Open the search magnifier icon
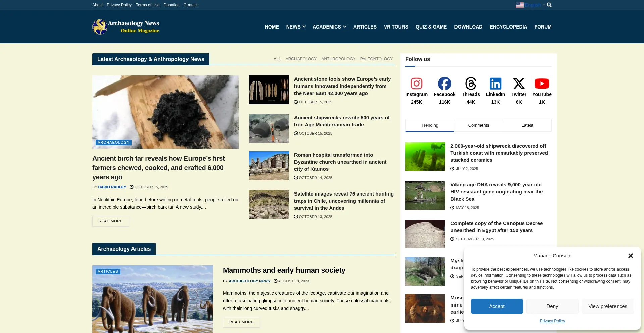Image resolution: width=644 pixels, height=333 pixels. click(x=549, y=5)
